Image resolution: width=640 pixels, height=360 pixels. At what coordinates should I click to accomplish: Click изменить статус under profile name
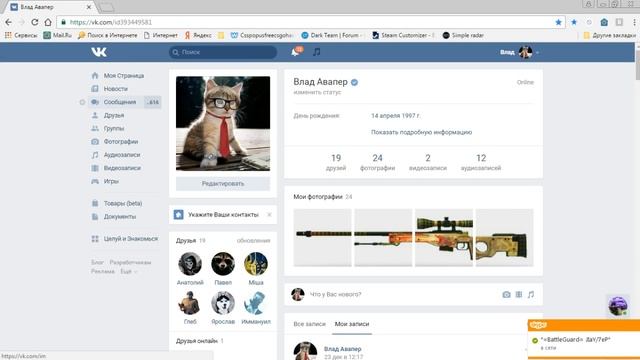coord(317,92)
